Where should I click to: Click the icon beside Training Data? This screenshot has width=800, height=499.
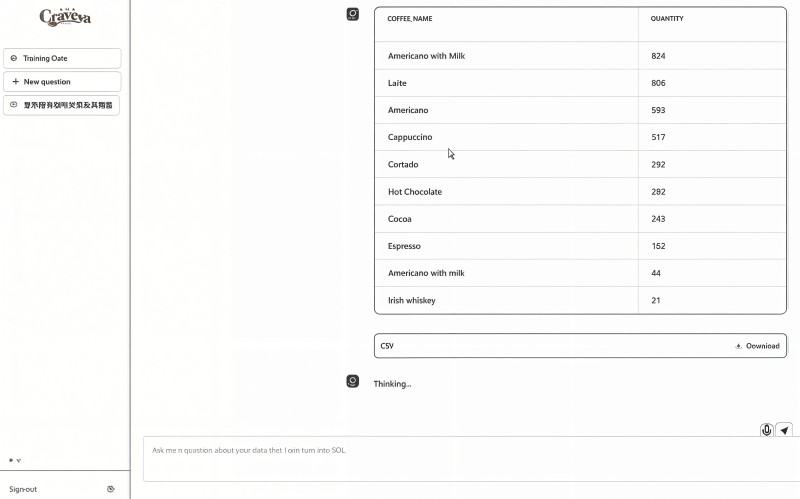pos(14,58)
